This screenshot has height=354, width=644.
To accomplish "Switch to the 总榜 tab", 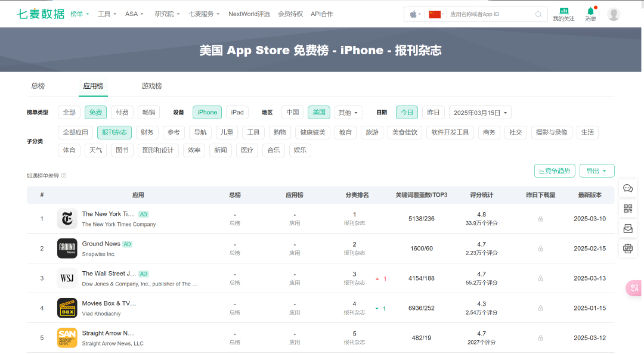I will (38, 86).
